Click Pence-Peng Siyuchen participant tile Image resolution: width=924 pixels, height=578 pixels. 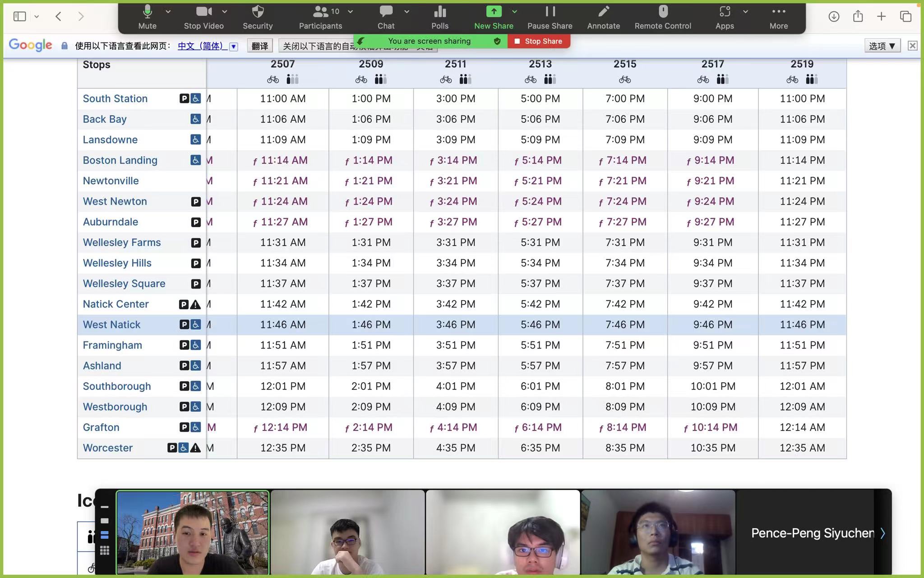click(x=812, y=533)
